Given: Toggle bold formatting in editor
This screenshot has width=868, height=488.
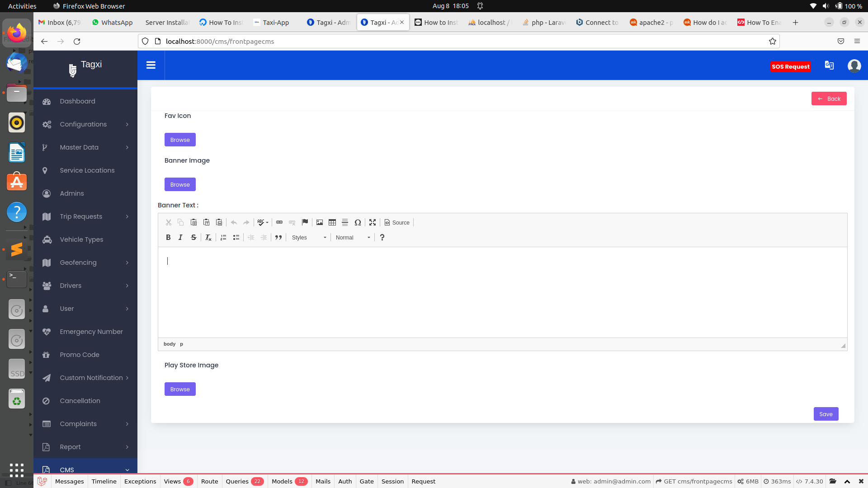Looking at the screenshot, I should [x=168, y=237].
